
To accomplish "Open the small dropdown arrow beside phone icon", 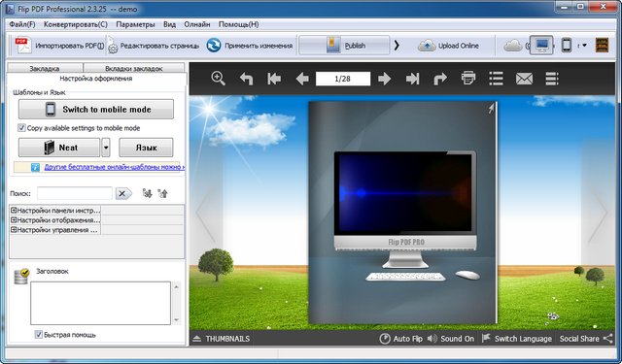I will [584, 46].
